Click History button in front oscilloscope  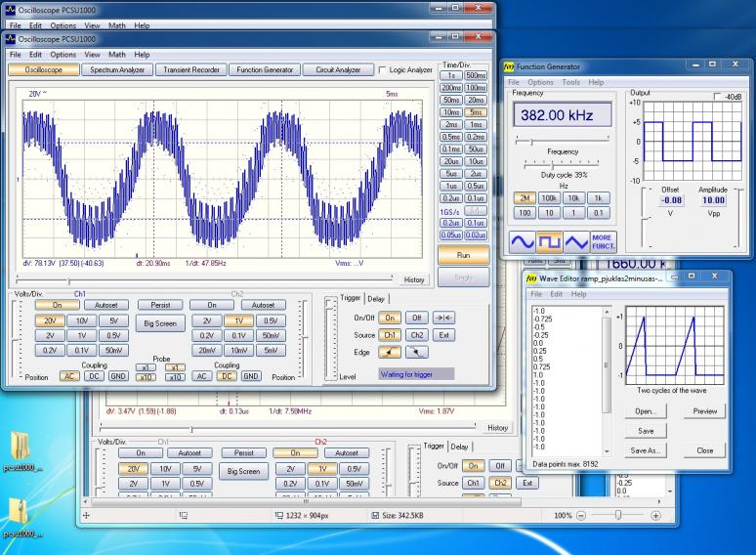pyautogui.click(x=414, y=279)
